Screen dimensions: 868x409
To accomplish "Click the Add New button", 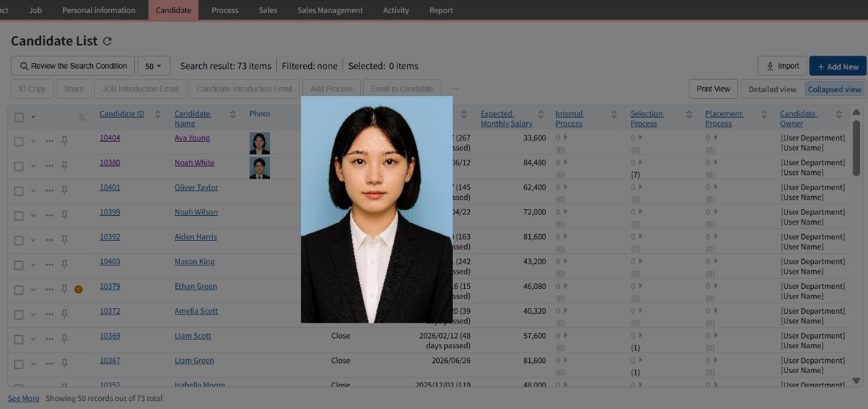I will (x=837, y=67).
